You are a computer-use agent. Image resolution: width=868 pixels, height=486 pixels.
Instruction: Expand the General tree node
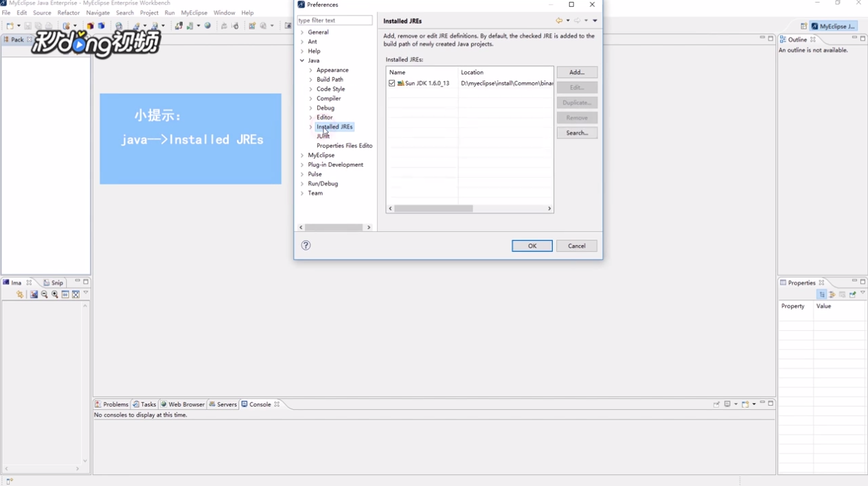pyautogui.click(x=302, y=32)
